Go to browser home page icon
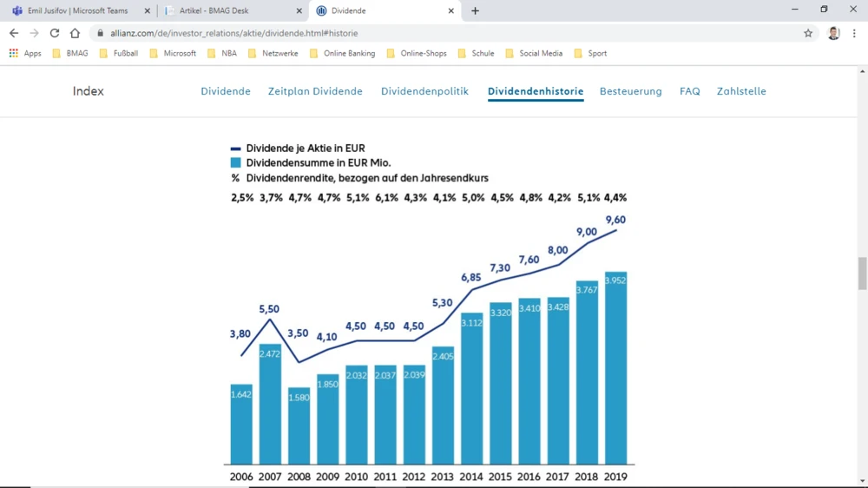The width and height of the screenshot is (868, 488). [75, 33]
